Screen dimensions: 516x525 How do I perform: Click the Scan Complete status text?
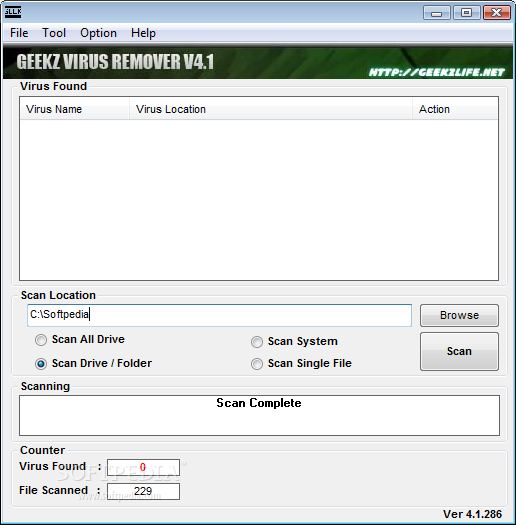[259, 403]
